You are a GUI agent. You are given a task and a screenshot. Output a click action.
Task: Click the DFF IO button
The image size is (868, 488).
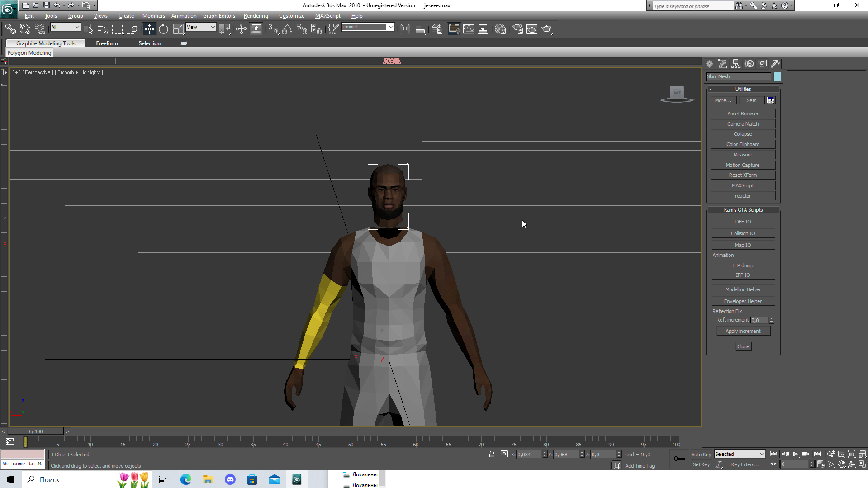[743, 222]
